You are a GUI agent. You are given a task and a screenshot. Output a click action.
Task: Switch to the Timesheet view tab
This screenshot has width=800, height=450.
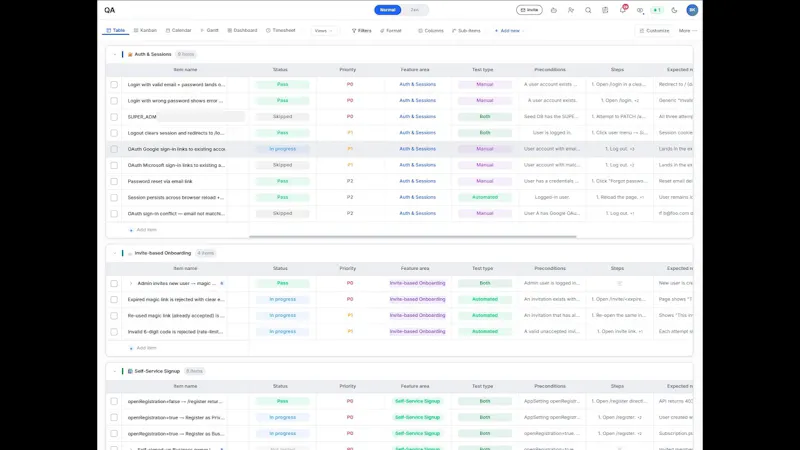pos(281,31)
